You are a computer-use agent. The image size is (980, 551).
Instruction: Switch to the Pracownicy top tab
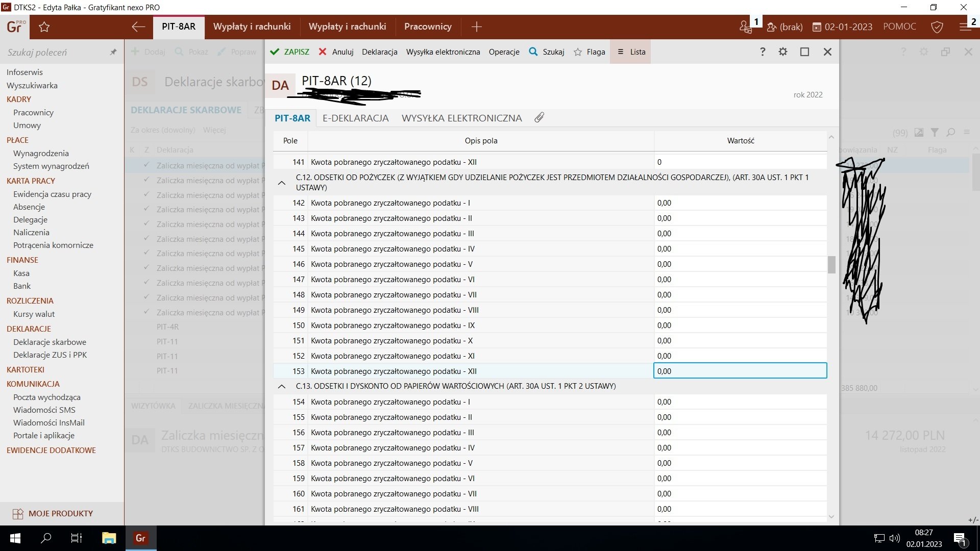tap(428, 27)
